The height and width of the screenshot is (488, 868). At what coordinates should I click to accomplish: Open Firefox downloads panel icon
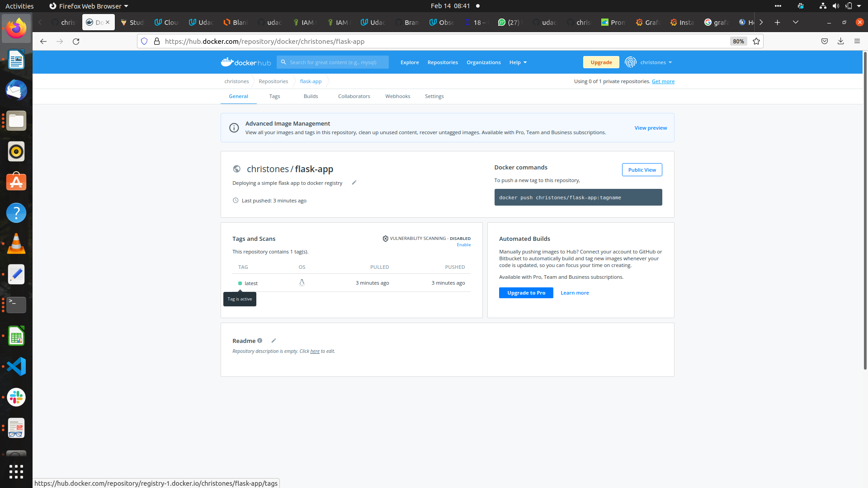point(840,41)
